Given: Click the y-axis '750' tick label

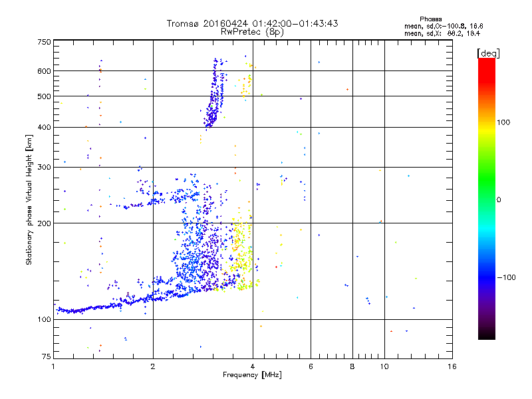Looking at the screenshot, I should click(44, 42).
